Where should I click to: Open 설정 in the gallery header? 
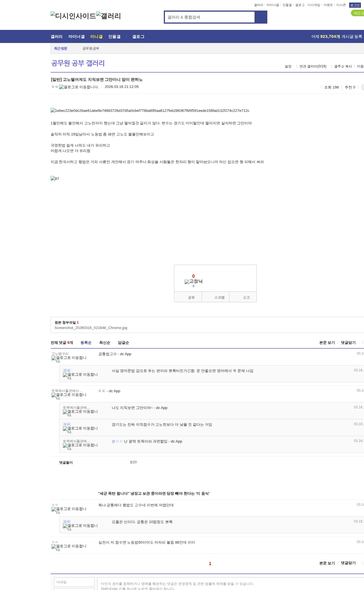click(x=288, y=66)
